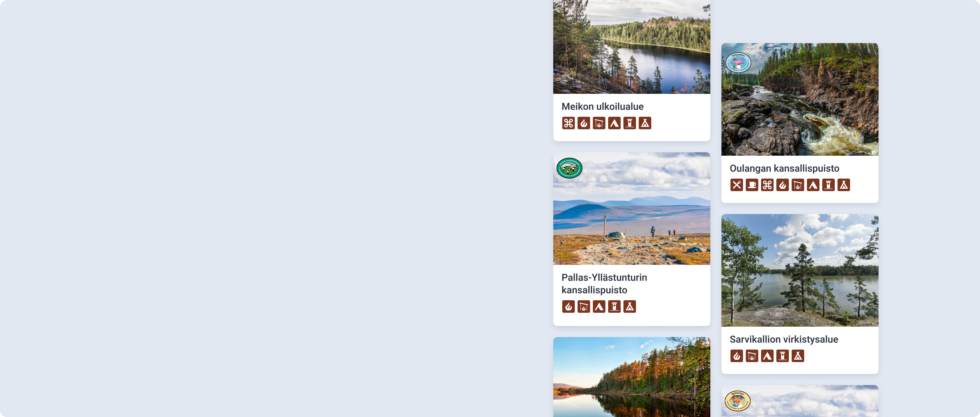The width and height of the screenshot is (980, 417).
Task: Click the cooking shelter icon on Meikon card
Action: (x=599, y=123)
